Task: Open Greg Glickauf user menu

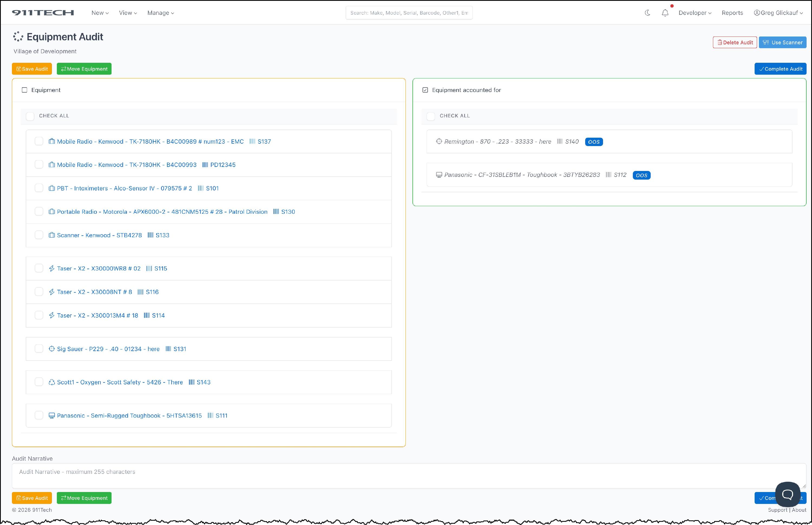Action: point(778,13)
